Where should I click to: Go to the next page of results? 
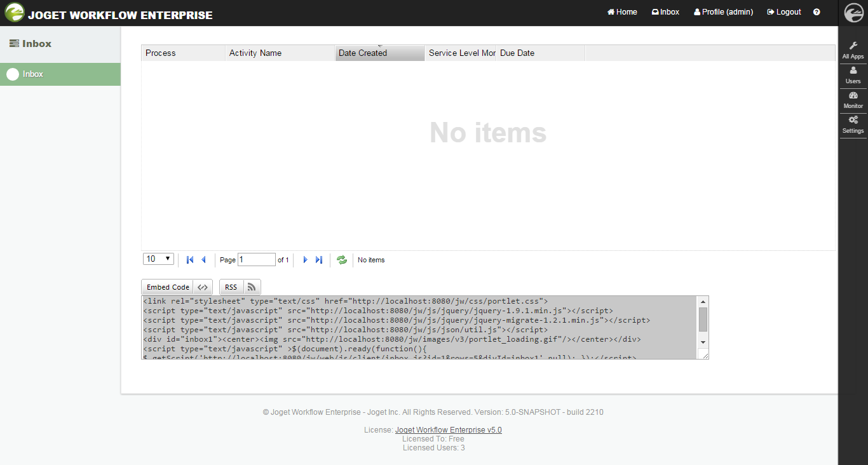pos(306,260)
